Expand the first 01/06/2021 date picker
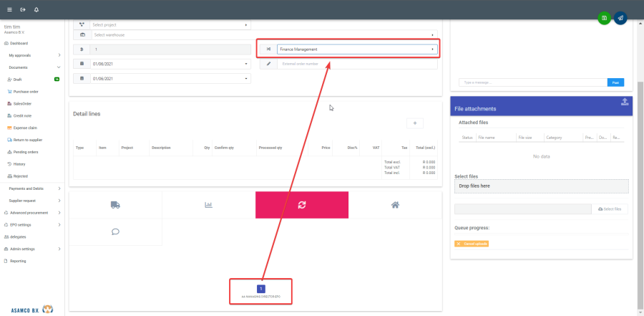 click(x=170, y=64)
